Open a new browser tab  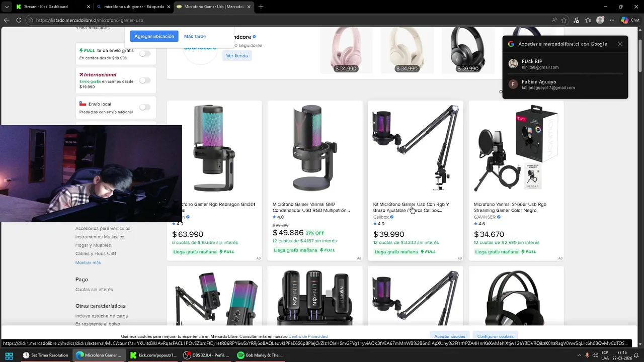click(261, 7)
